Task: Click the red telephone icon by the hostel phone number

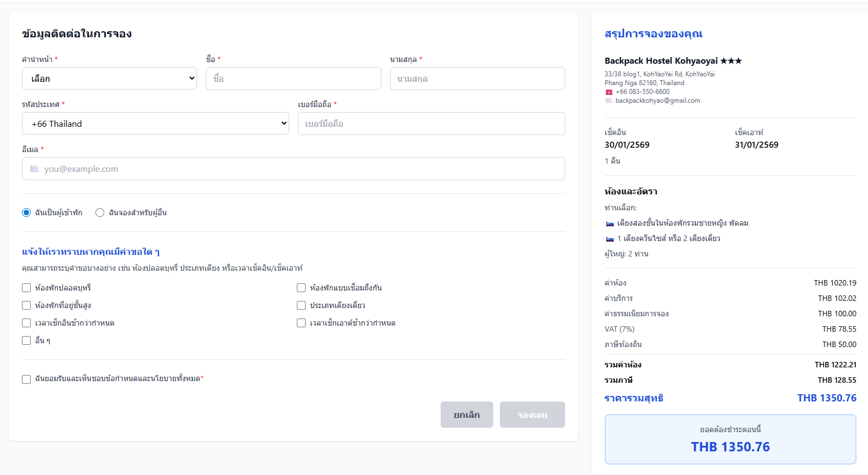Action: coord(608,92)
